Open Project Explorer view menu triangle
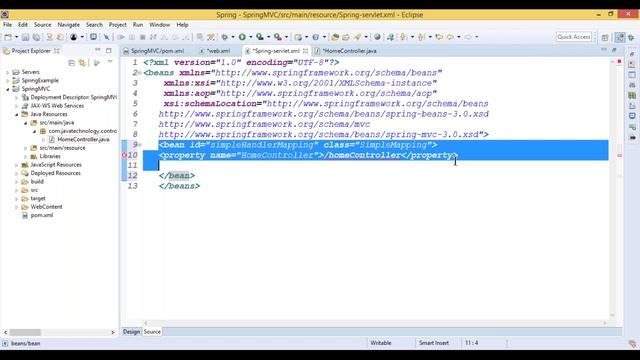 point(110,62)
